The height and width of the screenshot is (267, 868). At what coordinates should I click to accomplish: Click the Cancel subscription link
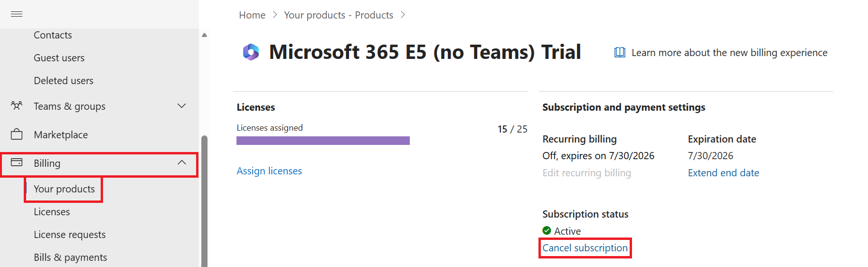click(x=585, y=248)
